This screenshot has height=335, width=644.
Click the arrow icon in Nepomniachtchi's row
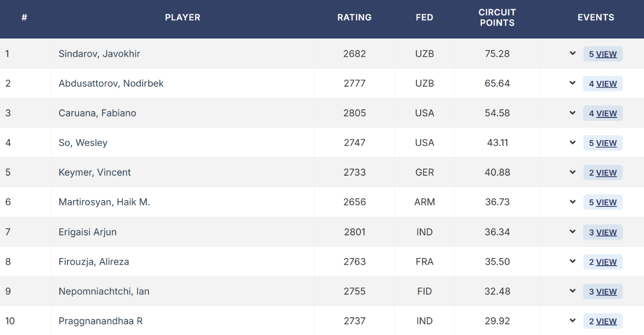tap(573, 291)
